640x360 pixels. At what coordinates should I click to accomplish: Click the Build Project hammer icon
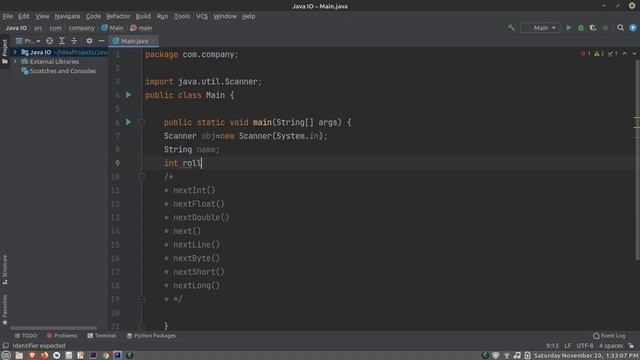point(511,28)
